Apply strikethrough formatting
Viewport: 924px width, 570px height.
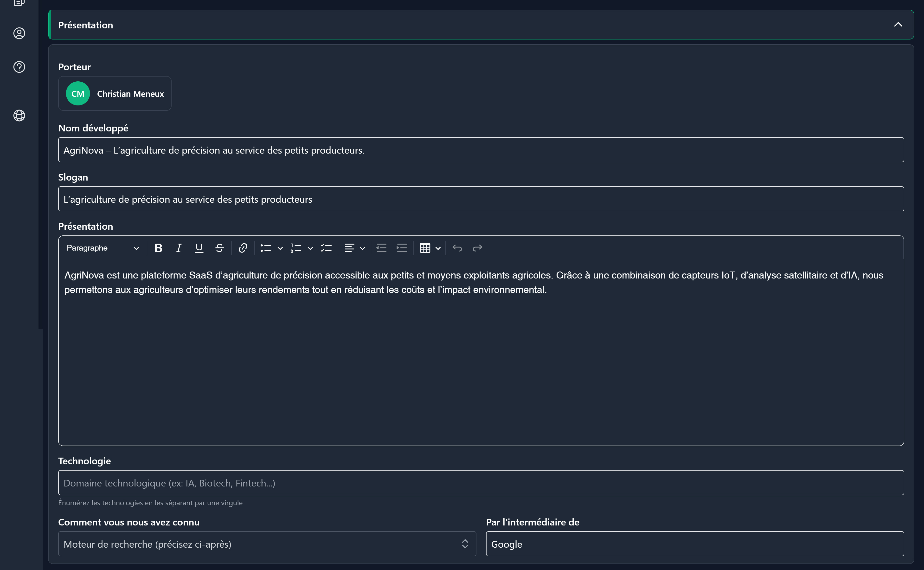point(219,248)
